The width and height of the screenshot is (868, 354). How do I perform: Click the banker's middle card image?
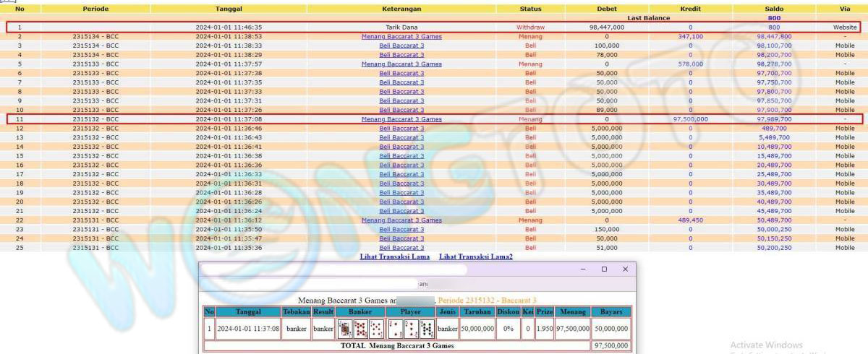361,329
